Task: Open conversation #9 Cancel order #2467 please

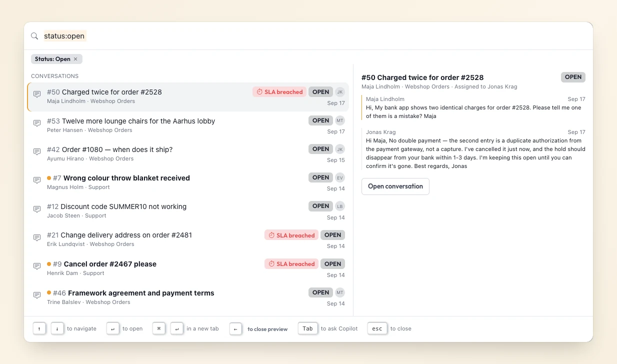Action: pos(188,268)
